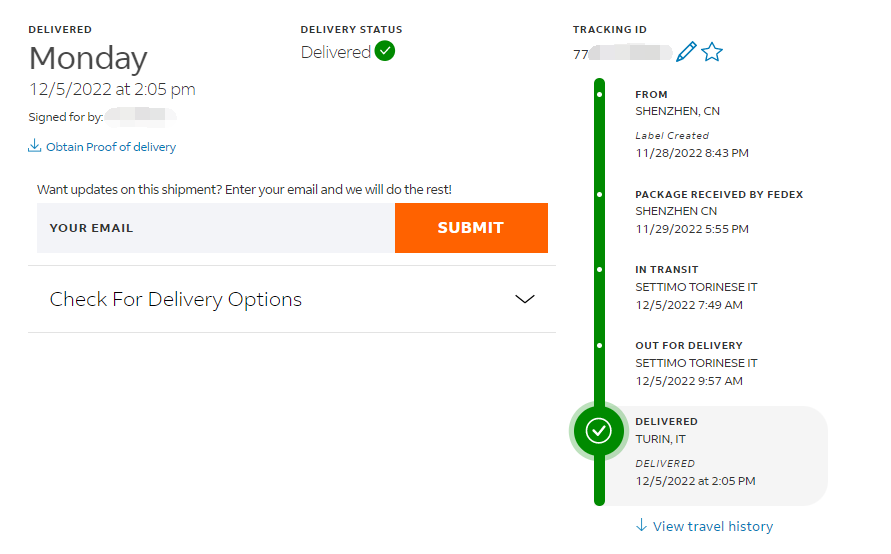Click the down arrow icon beside View travel history
This screenshot has height=554, width=891.
click(x=641, y=525)
